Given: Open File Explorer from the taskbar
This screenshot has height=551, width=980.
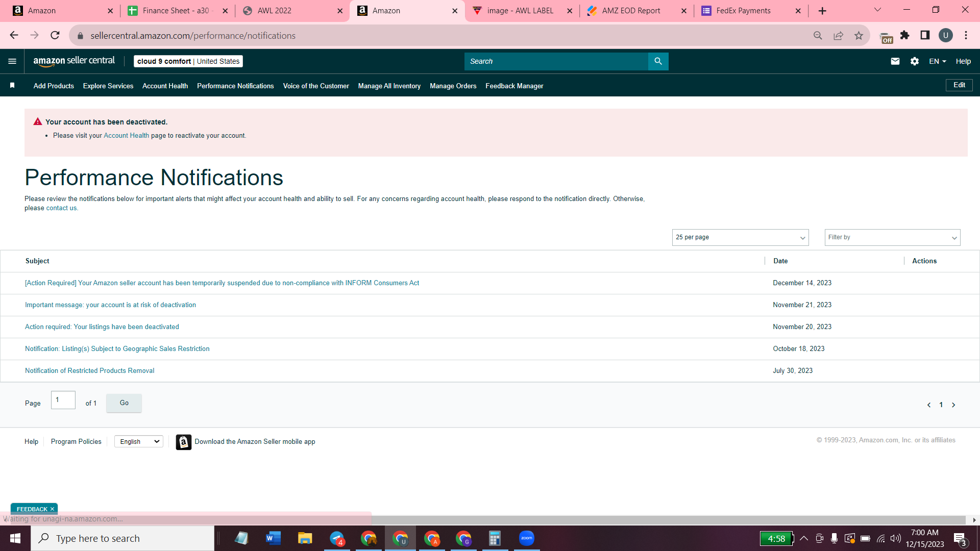Looking at the screenshot, I should pyautogui.click(x=305, y=538).
